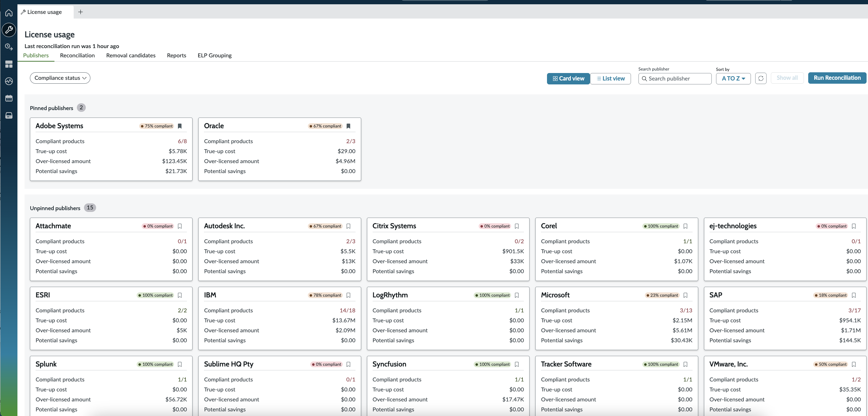Pin Corel with bookmark icon
This screenshot has height=416, width=868.
tap(685, 226)
